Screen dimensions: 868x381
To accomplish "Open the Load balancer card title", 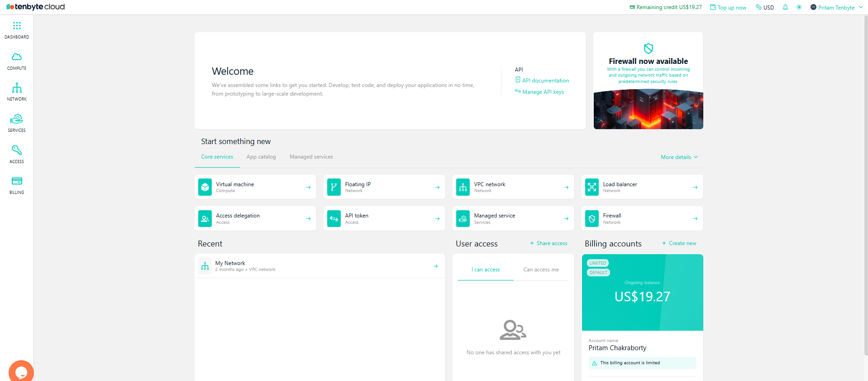I will (x=620, y=184).
